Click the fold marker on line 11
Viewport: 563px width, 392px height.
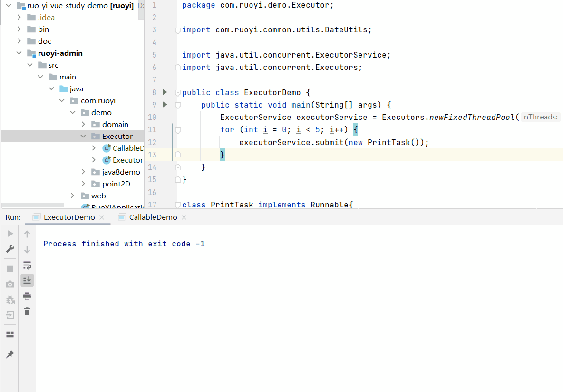point(177,130)
